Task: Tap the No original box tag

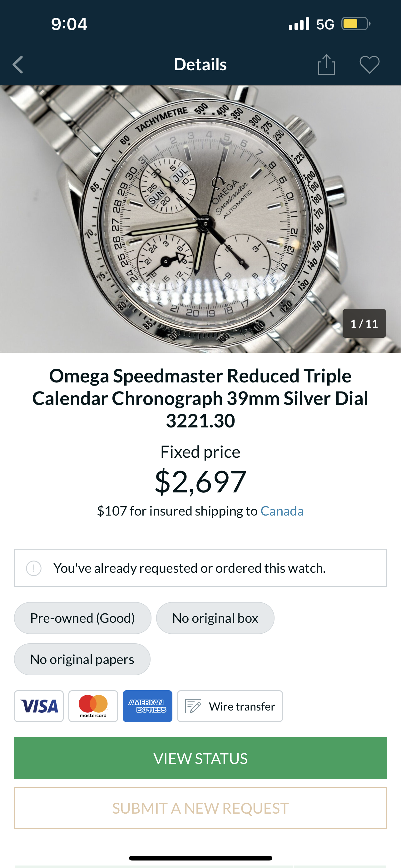Action: tap(215, 618)
